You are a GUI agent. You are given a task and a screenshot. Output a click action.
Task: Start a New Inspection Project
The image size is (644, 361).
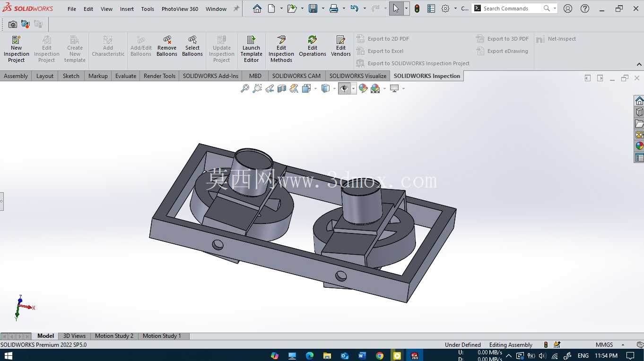(16, 49)
